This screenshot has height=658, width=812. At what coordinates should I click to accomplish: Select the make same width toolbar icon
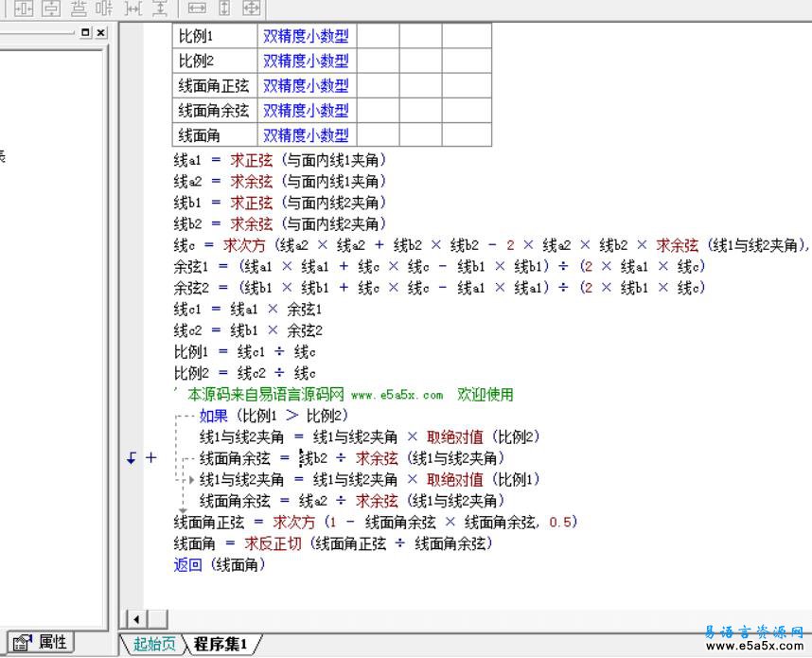point(198,9)
